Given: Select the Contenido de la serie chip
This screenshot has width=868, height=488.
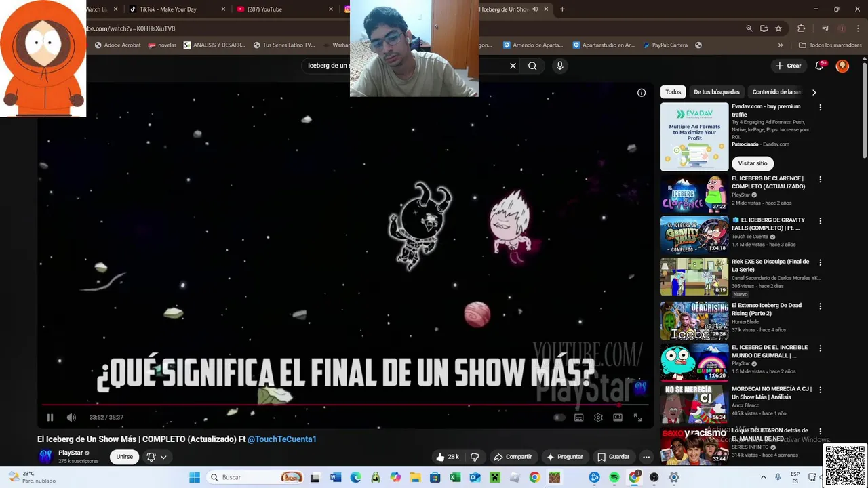Looking at the screenshot, I should point(776,92).
